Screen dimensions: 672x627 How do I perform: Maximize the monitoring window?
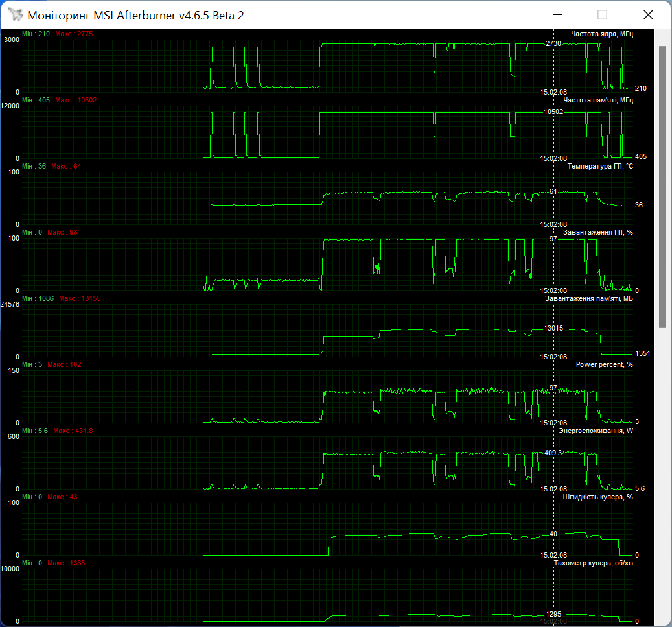point(602,14)
